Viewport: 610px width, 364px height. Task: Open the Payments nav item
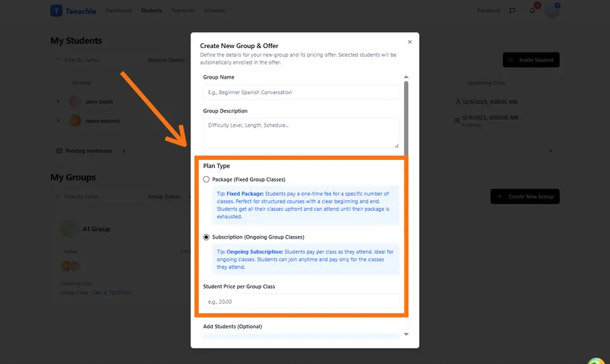[183, 10]
